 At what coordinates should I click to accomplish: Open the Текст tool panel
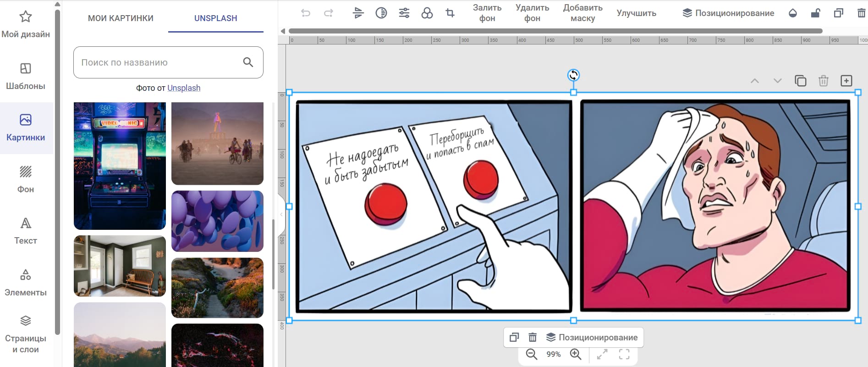[26, 231]
